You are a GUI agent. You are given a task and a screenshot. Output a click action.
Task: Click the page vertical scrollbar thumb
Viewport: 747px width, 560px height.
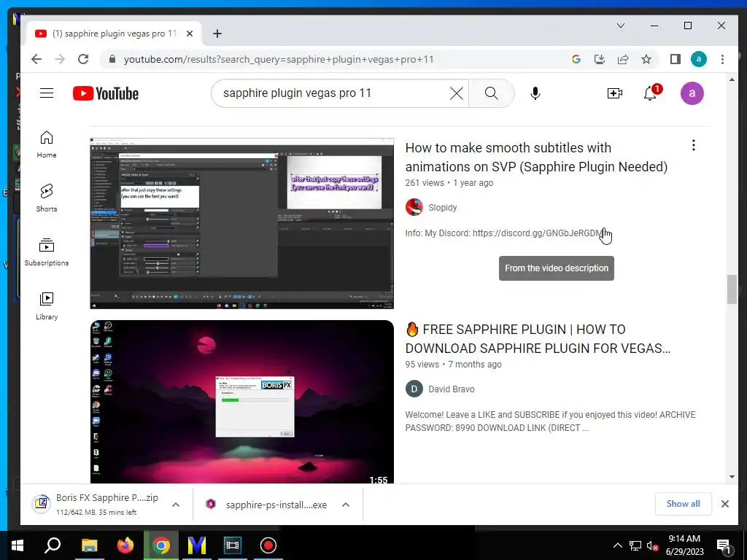(731, 289)
